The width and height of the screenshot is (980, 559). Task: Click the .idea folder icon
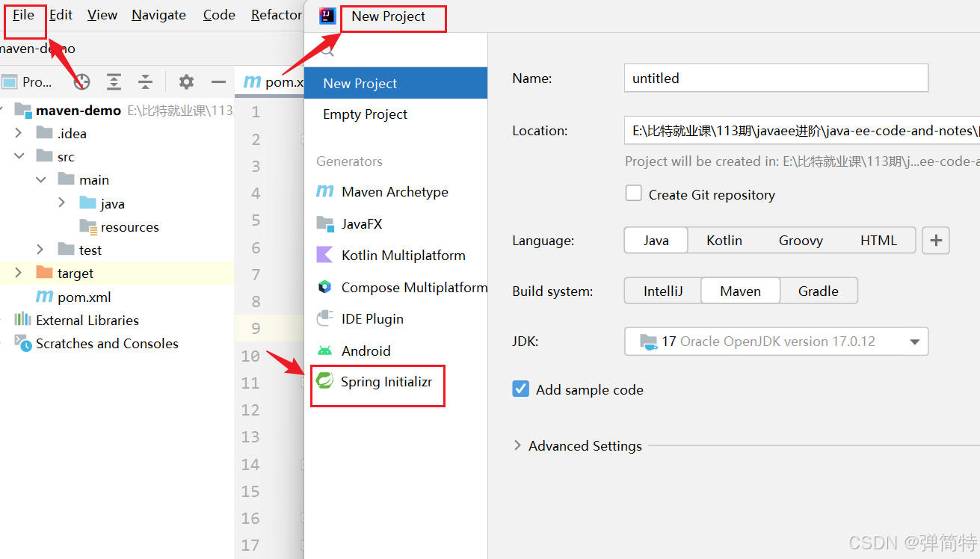[x=44, y=133]
